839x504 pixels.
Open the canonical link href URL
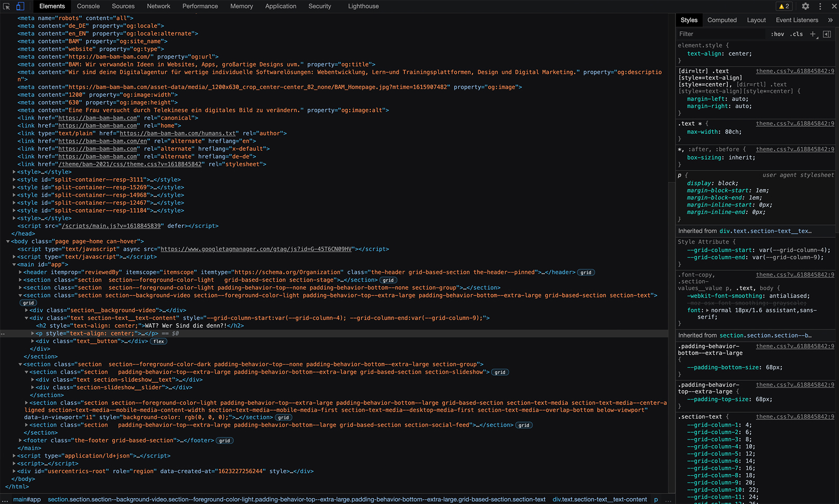point(98,118)
